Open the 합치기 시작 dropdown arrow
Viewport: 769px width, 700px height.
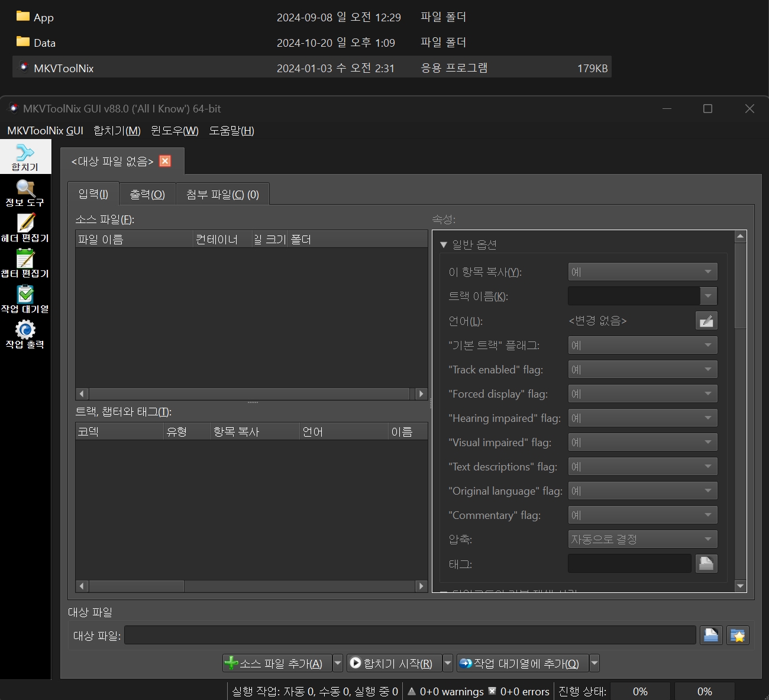coord(448,663)
